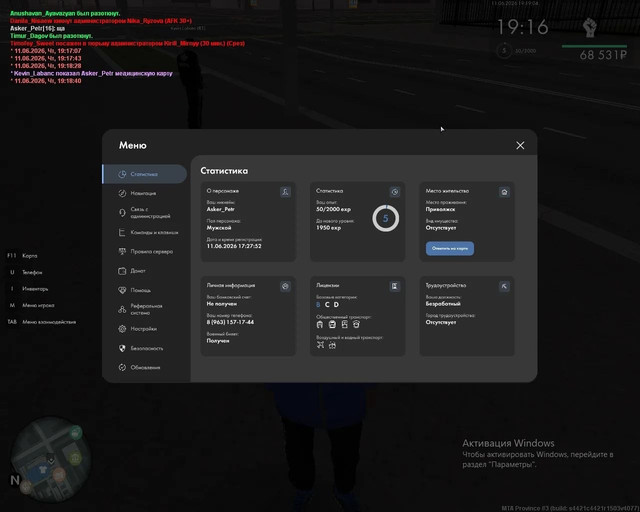The height and width of the screenshot is (512, 640).
Task: Open the Статистика section in the menu sidebar
Action: point(145,174)
